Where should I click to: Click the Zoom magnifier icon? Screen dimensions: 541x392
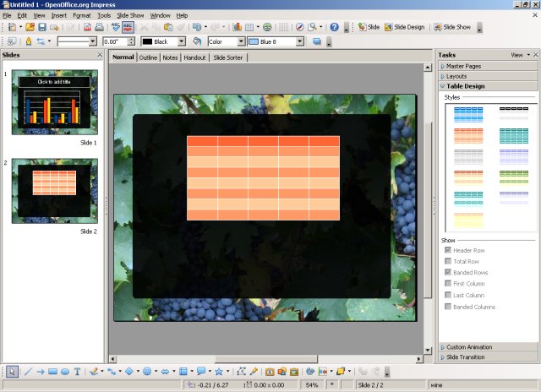point(312,27)
